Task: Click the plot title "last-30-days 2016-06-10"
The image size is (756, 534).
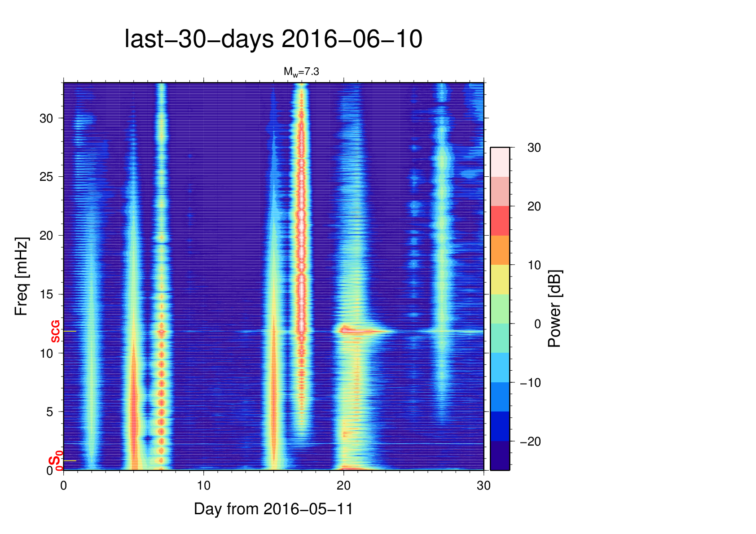Action: pyautogui.click(x=273, y=39)
